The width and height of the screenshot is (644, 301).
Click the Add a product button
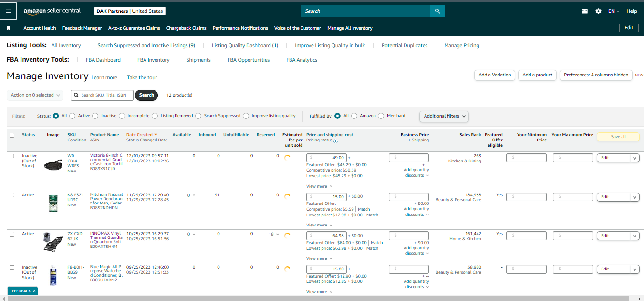coord(537,75)
